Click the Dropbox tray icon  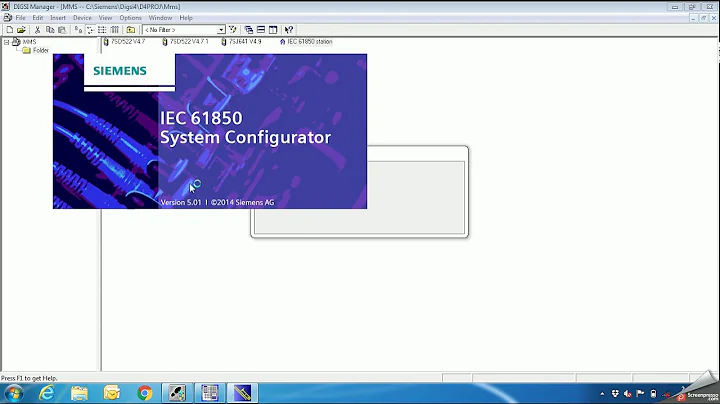[615, 394]
